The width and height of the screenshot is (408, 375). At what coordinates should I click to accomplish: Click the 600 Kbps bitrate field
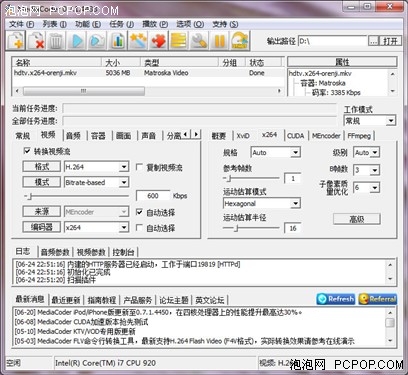pyautogui.click(x=153, y=196)
